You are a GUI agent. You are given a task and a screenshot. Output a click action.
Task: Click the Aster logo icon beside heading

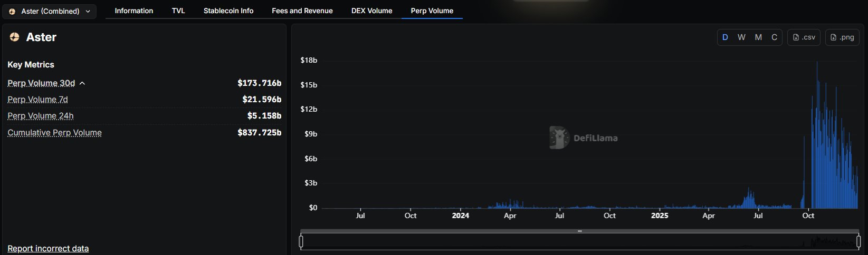[x=15, y=37]
